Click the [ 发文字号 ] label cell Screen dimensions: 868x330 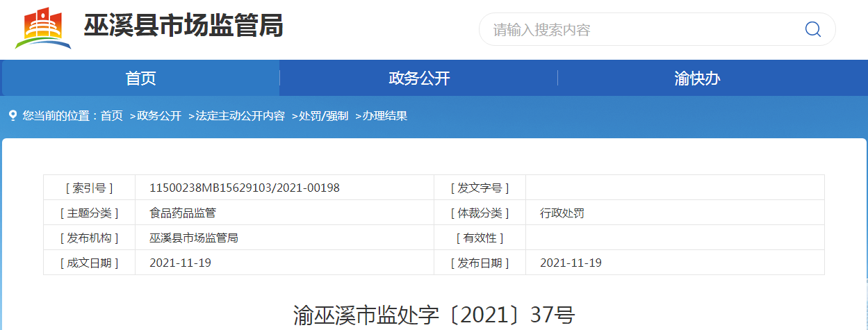click(x=480, y=188)
